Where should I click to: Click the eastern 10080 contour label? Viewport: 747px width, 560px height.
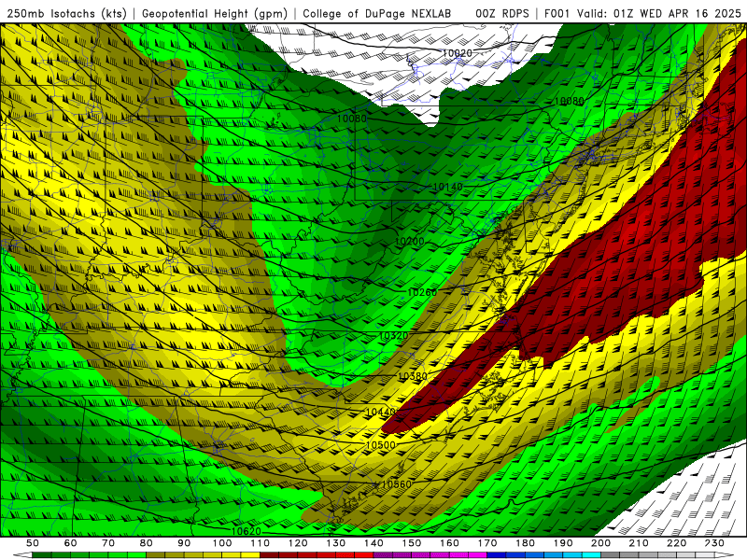(x=570, y=101)
